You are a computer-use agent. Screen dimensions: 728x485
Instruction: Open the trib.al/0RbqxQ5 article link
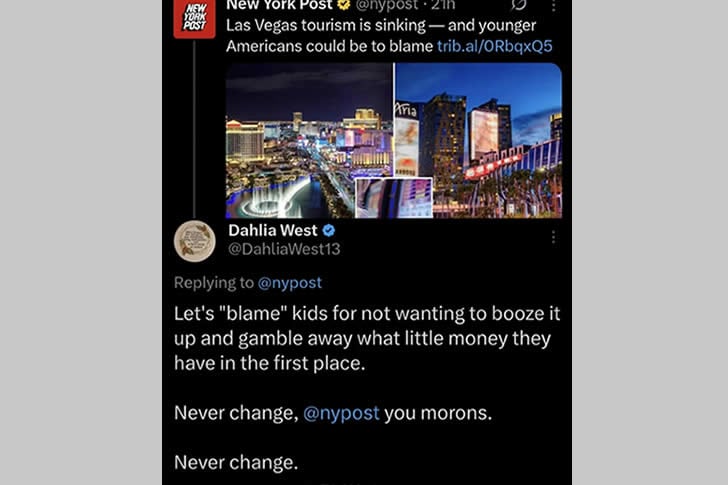(x=494, y=46)
